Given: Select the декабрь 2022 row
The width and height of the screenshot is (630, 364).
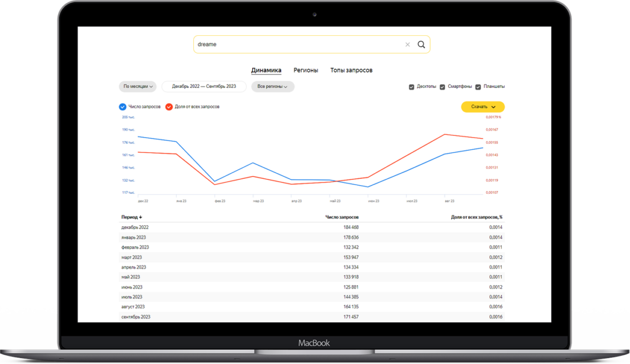Looking at the screenshot, I should click(x=312, y=227).
